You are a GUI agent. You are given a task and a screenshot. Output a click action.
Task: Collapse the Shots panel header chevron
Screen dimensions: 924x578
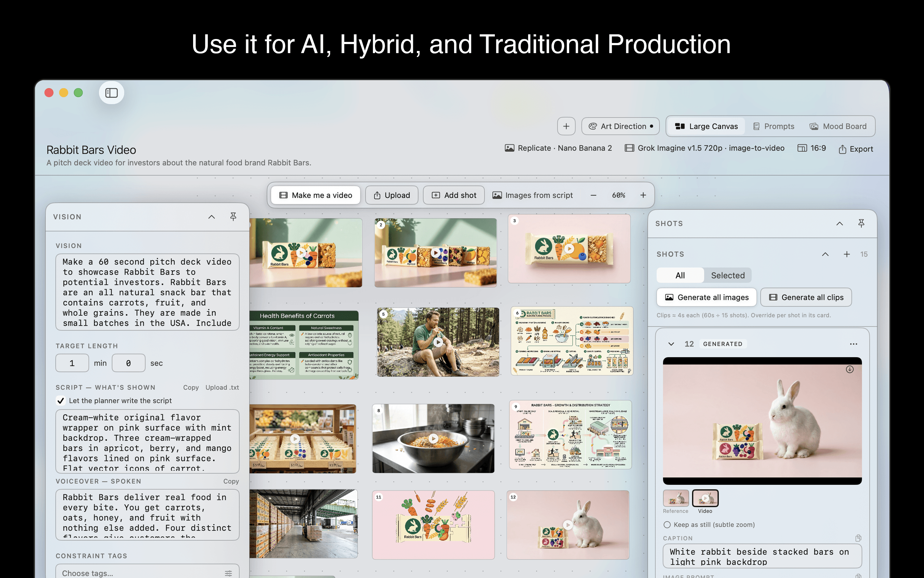[840, 224]
